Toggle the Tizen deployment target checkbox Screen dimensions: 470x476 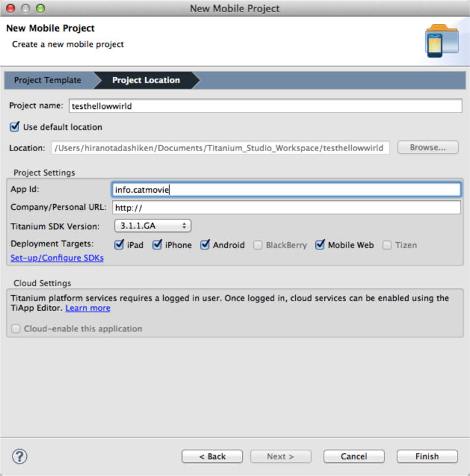387,245
